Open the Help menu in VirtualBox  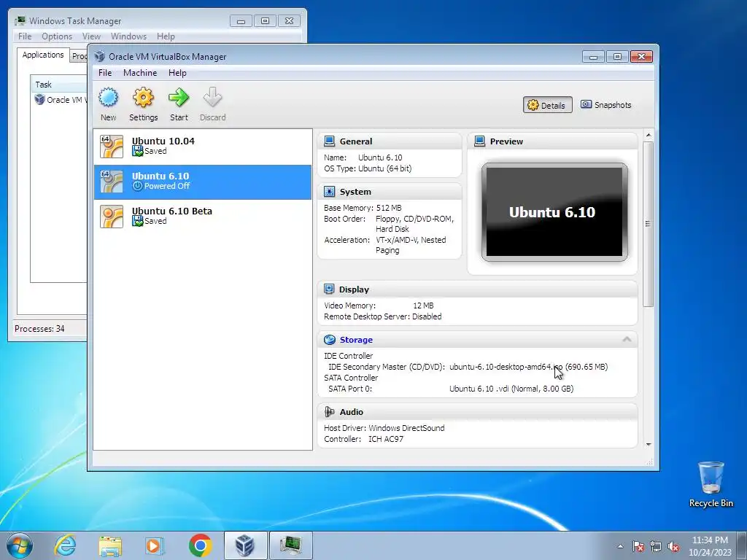coord(177,73)
